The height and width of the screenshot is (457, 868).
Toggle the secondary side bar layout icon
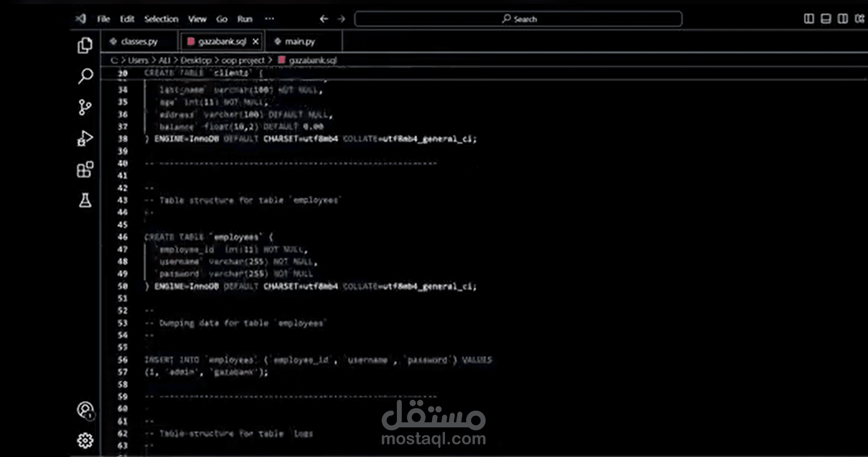click(843, 19)
